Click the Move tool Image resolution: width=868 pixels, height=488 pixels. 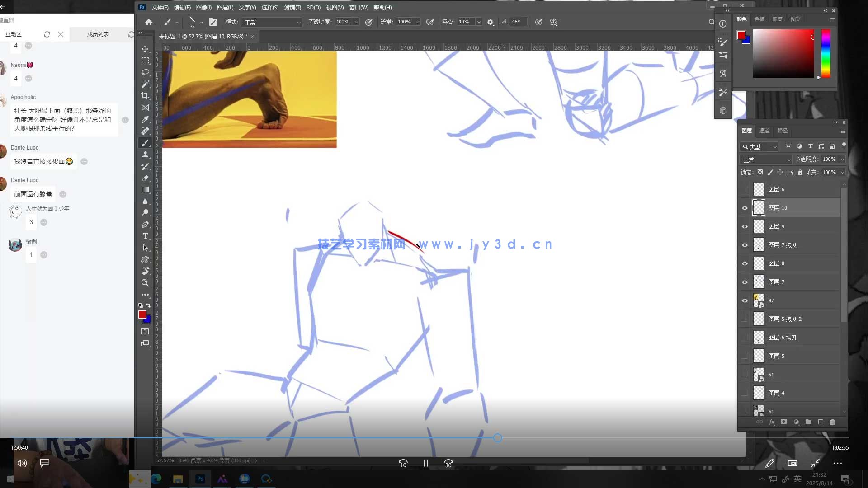tap(145, 49)
